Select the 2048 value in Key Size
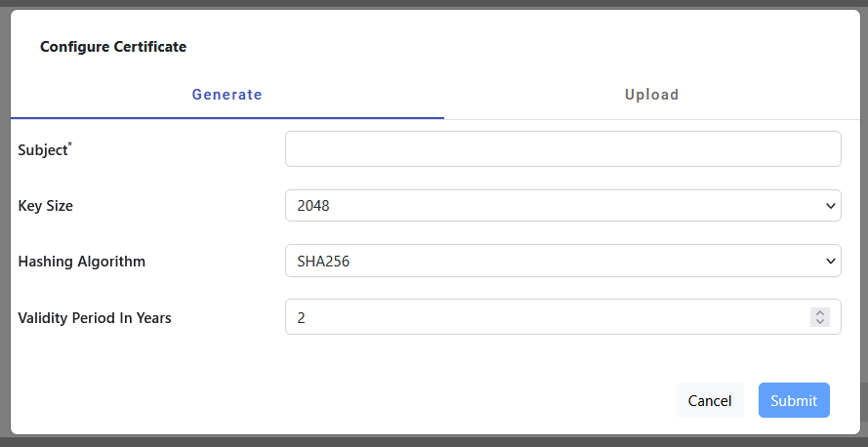Image resolution: width=868 pixels, height=447 pixels. [x=312, y=206]
